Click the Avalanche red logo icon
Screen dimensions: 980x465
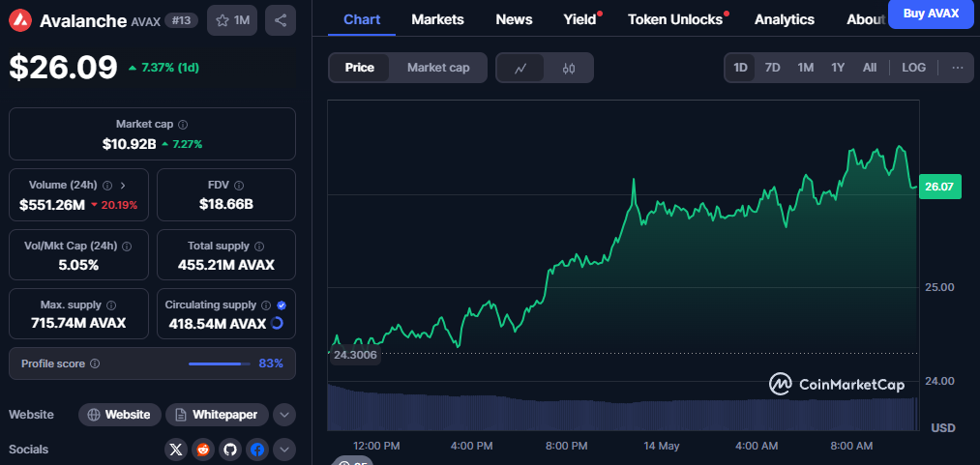click(x=21, y=20)
